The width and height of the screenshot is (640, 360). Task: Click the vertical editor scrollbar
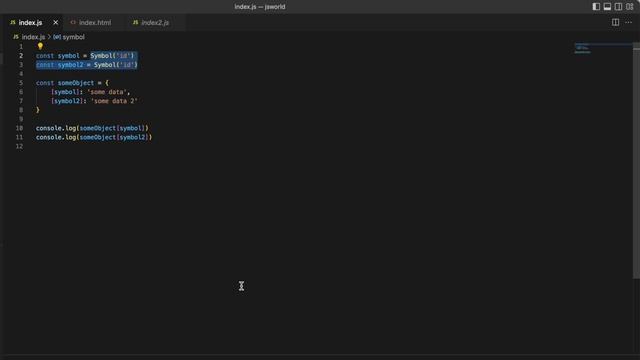(636, 161)
